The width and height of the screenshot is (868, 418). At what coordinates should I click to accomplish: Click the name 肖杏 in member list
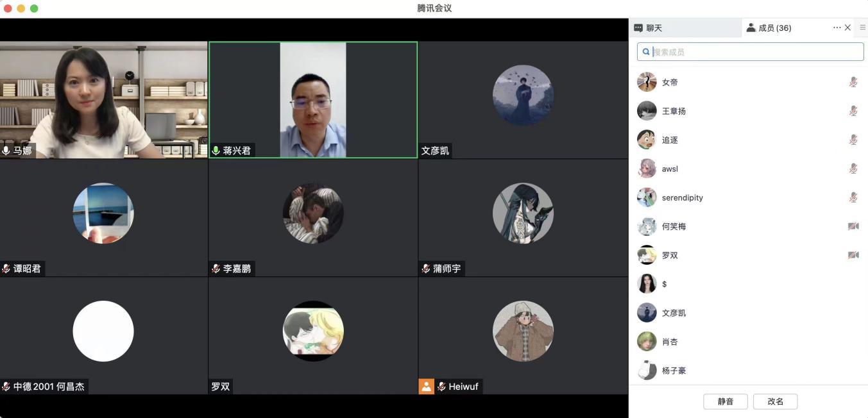tap(670, 342)
